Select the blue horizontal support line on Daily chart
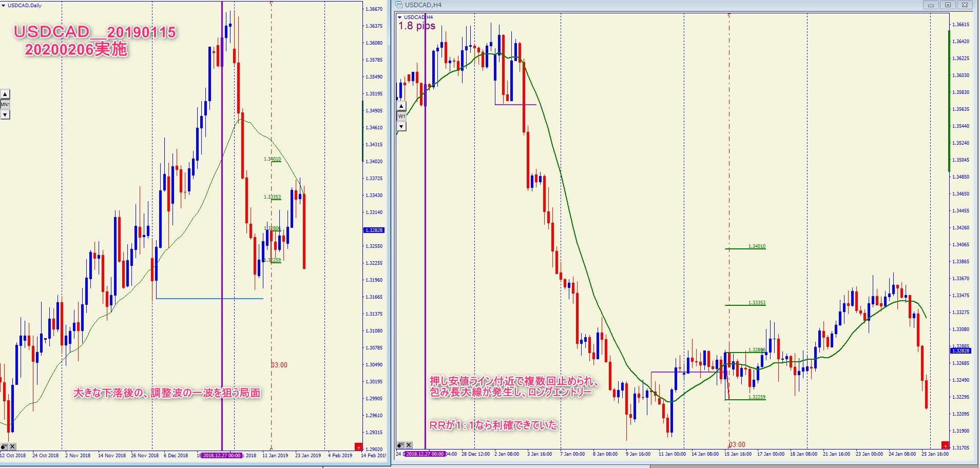This screenshot has width=980, height=468. click(209, 298)
